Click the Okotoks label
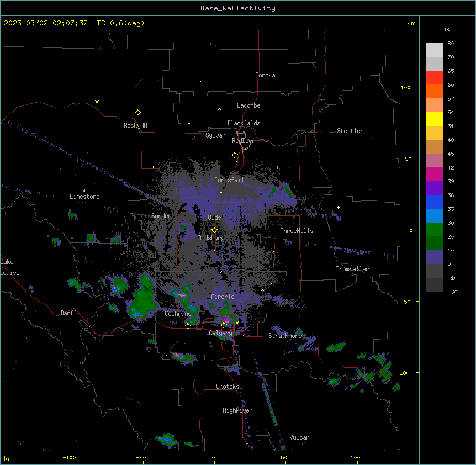This screenshot has height=465, width=476. 228,387
